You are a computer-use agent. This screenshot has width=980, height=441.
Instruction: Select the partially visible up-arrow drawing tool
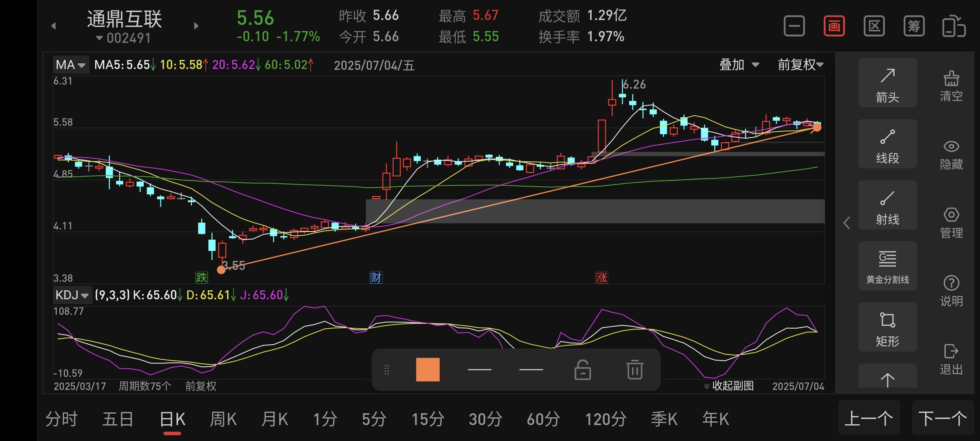coord(887,376)
